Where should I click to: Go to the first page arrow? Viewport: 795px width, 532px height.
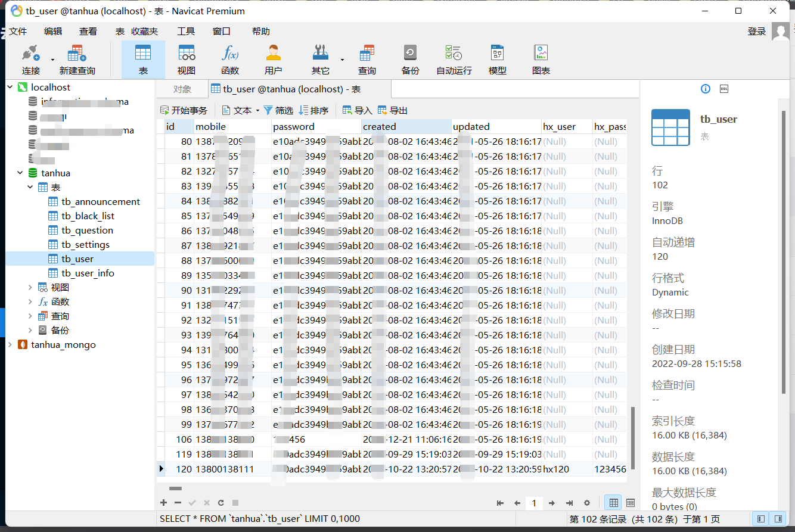500,503
